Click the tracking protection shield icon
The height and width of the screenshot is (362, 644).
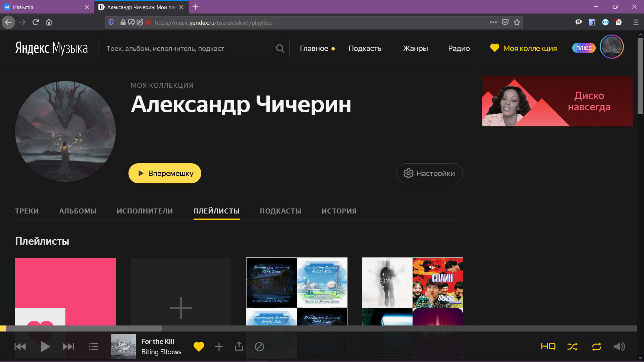111,22
